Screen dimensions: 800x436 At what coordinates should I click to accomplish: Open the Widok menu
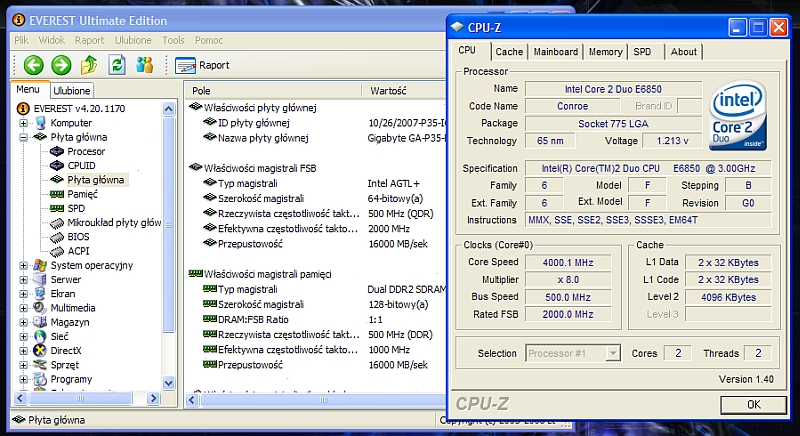point(52,40)
